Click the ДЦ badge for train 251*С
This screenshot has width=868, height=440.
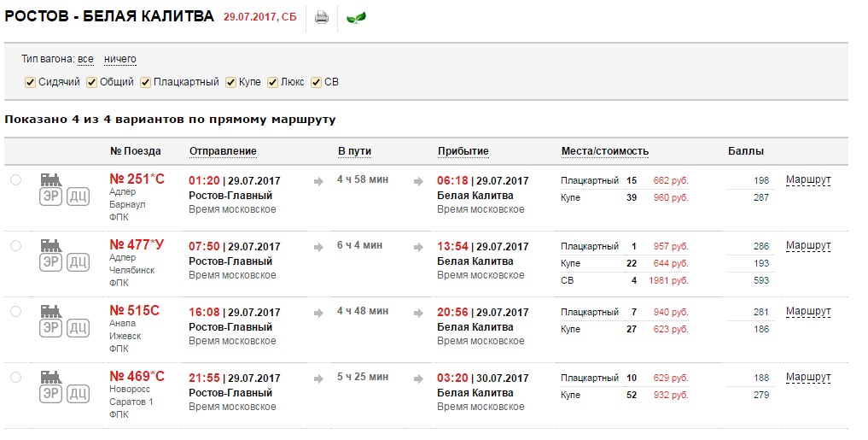coord(79,196)
